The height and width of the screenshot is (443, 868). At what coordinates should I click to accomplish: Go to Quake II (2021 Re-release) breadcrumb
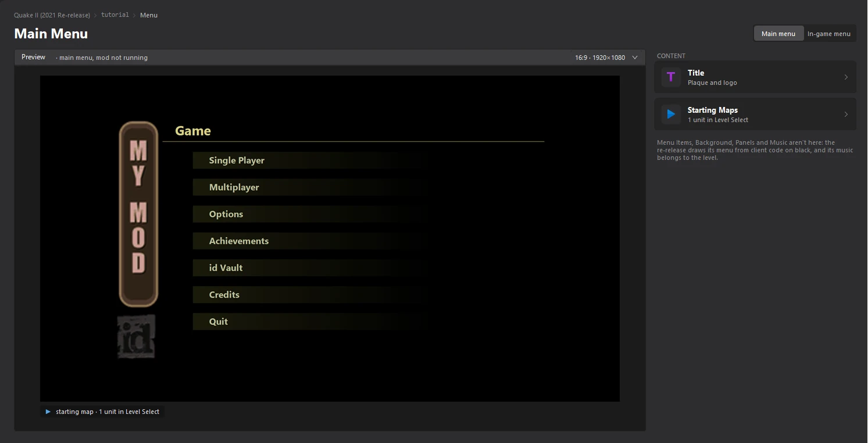52,15
